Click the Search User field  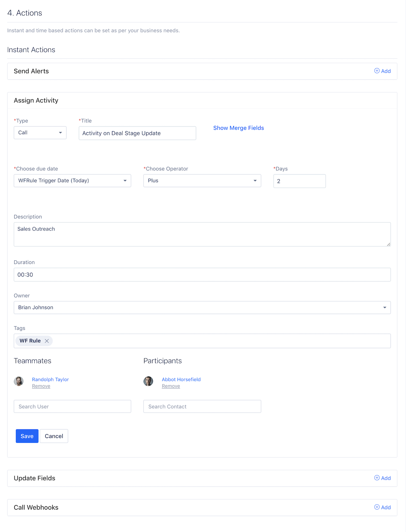click(72, 407)
